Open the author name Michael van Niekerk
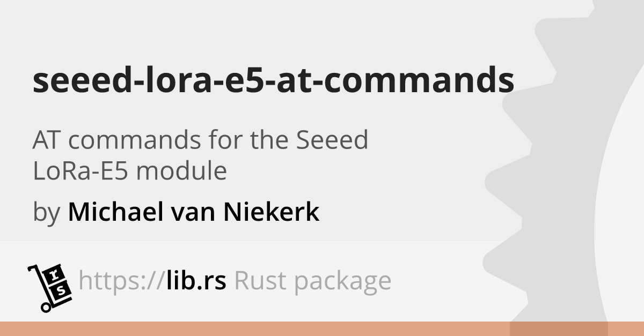 click(194, 212)
